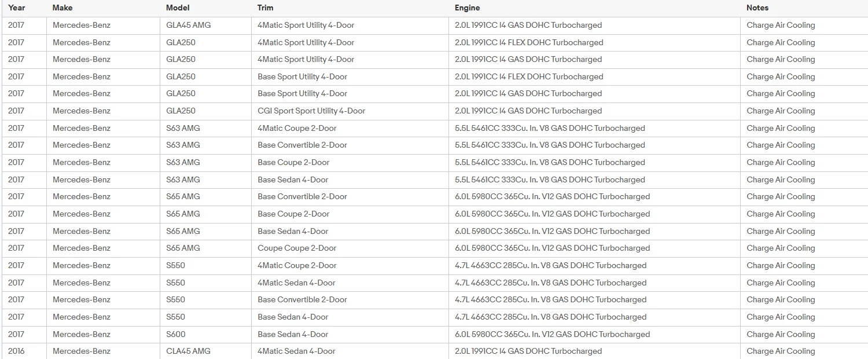Click 5.5L engine cell in S63 4Matic Coupe row

(550, 129)
